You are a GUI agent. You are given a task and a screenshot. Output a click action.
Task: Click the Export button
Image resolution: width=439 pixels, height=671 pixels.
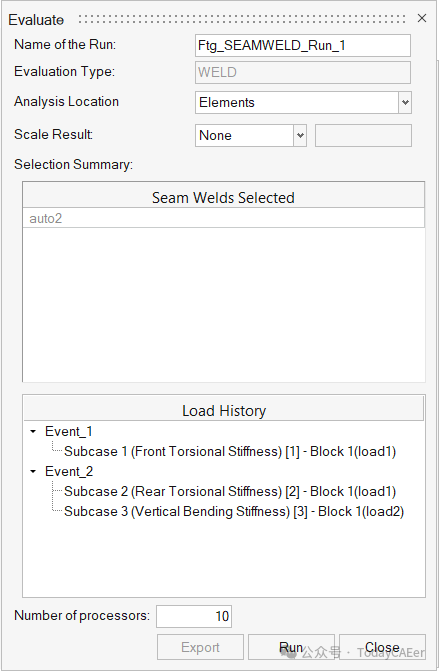click(200, 647)
